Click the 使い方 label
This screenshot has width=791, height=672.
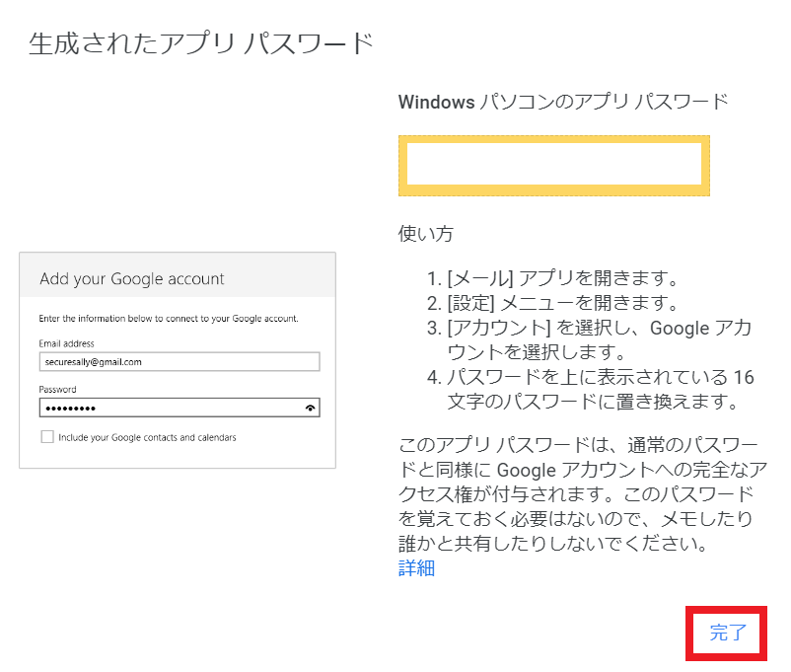[x=426, y=234]
